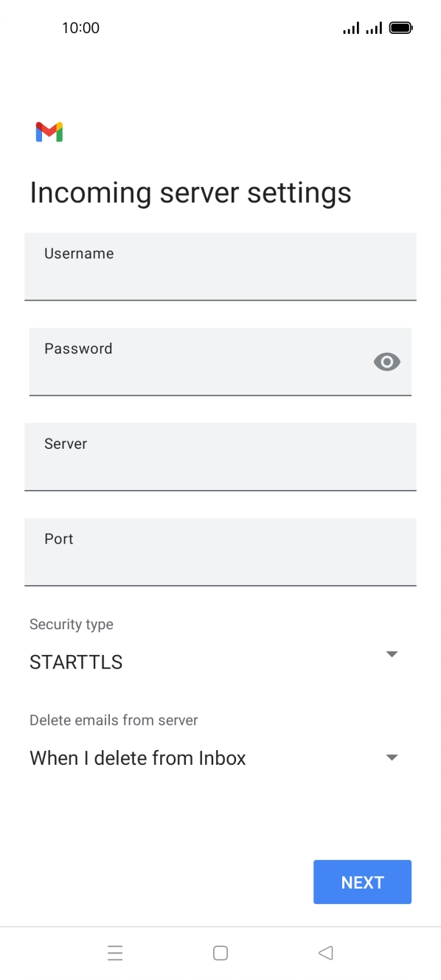The width and height of the screenshot is (441, 980).
Task: Click the When I delete from Inbox option
Action: click(x=137, y=757)
